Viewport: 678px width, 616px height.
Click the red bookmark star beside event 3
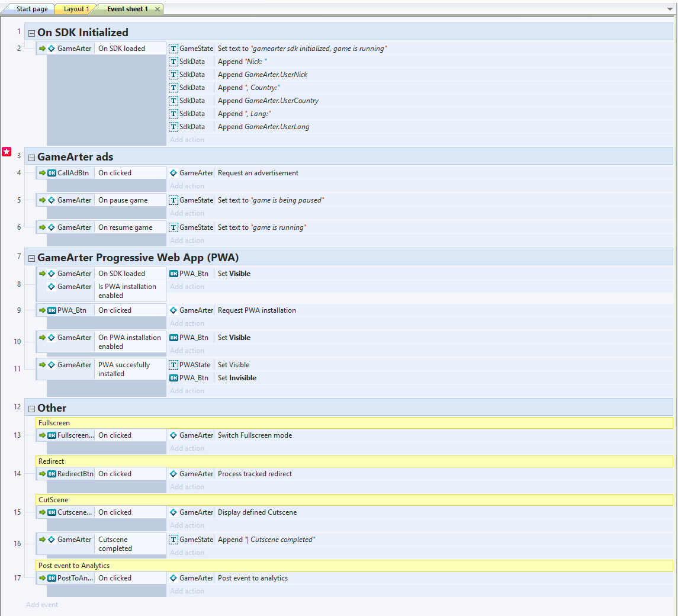tap(7, 152)
